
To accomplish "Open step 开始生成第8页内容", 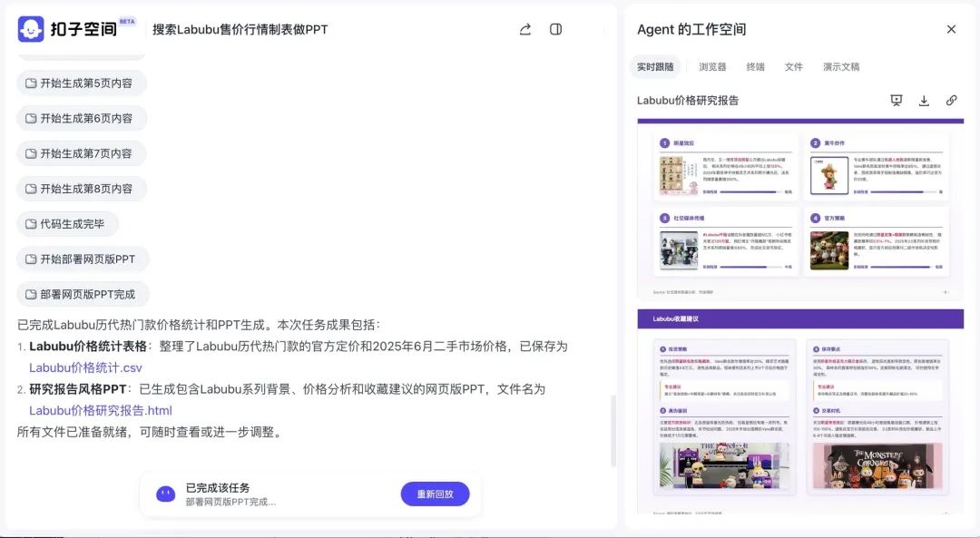I will (82, 189).
